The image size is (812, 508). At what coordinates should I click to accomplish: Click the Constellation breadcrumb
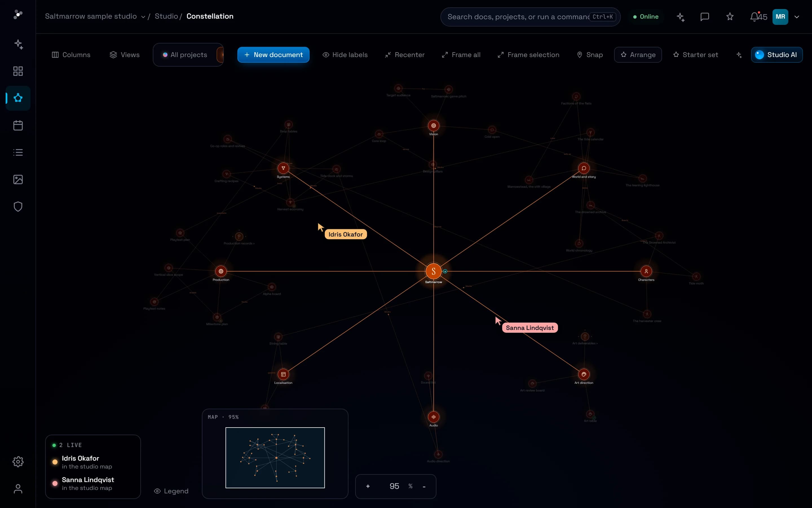pyautogui.click(x=210, y=16)
